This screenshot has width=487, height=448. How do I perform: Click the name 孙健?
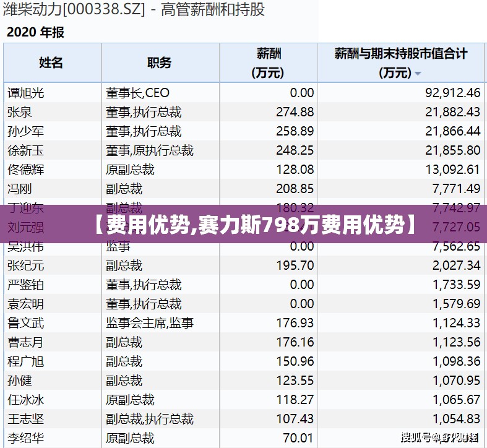pos(20,381)
